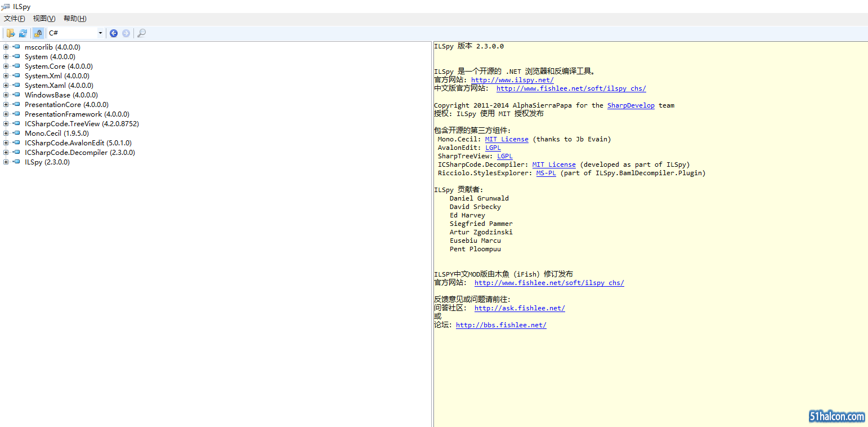Open the http://bbs.fishlee.net/ forum link

pyautogui.click(x=501, y=325)
